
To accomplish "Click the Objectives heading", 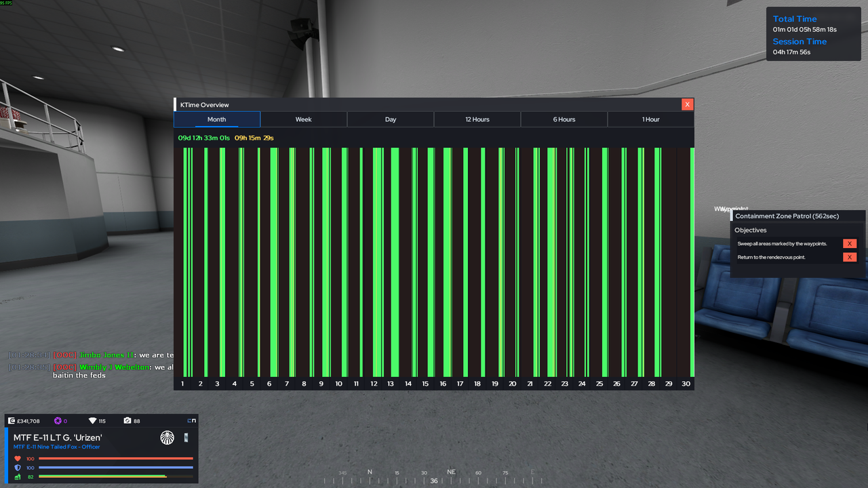I will coord(751,230).
